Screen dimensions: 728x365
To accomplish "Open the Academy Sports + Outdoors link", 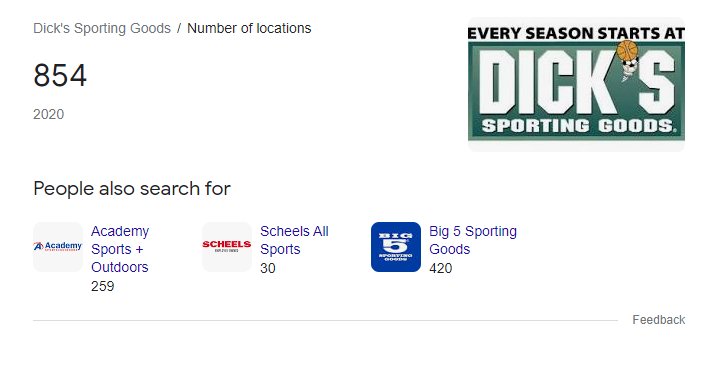I will click(120, 249).
